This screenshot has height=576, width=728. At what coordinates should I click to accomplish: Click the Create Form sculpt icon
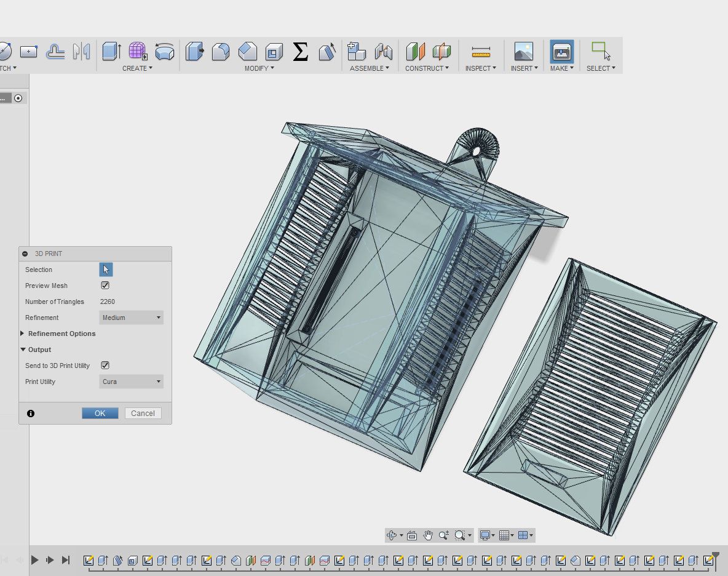point(138,51)
